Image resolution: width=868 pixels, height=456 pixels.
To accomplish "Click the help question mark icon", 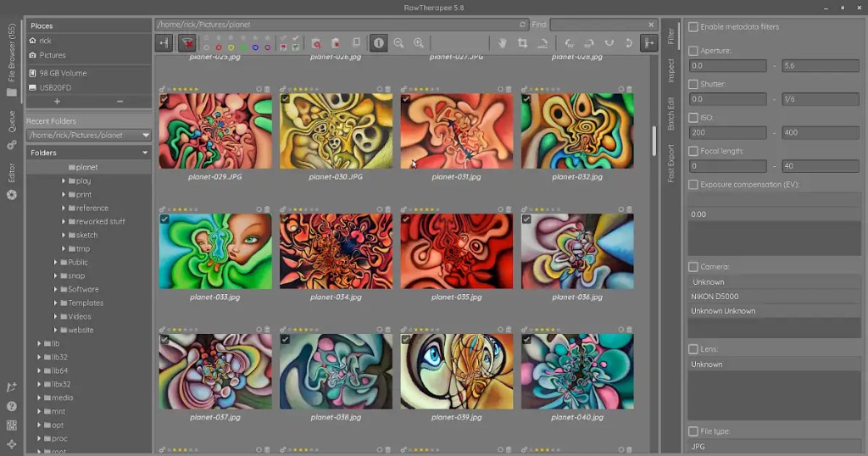I will click(12, 406).
